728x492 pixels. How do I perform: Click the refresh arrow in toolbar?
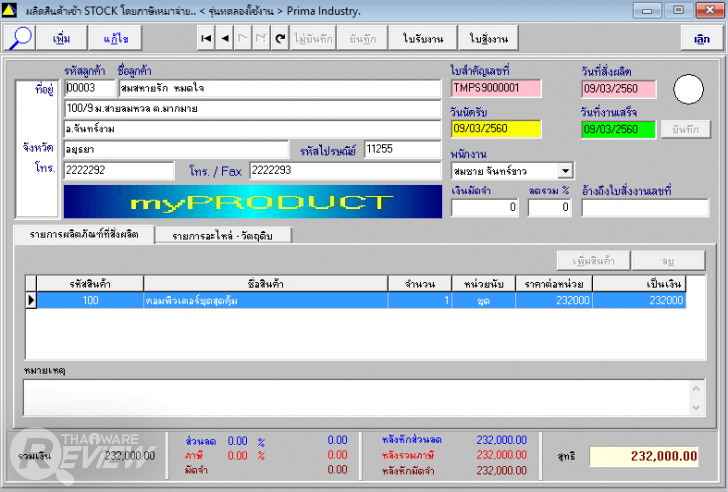pyautogui.click(x=280, y=38)
